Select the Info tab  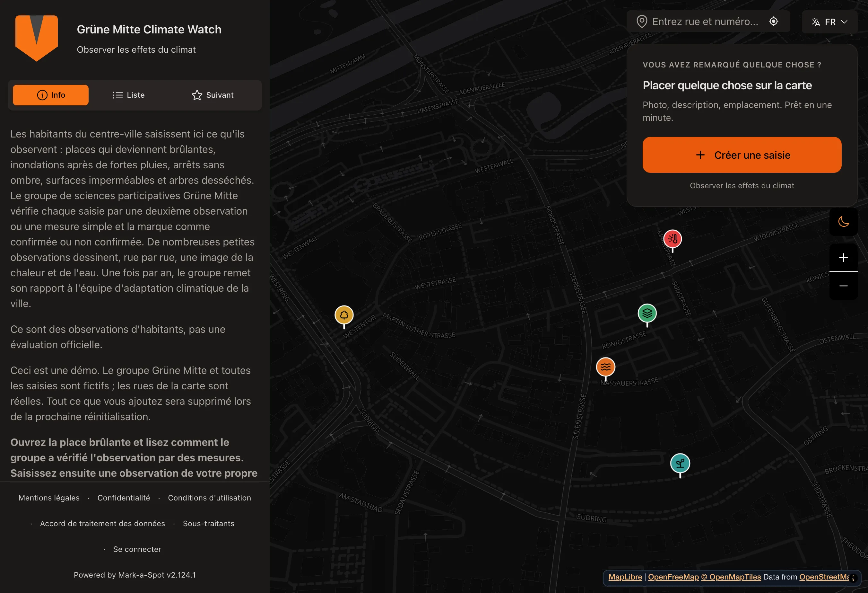tap(51, 95)
